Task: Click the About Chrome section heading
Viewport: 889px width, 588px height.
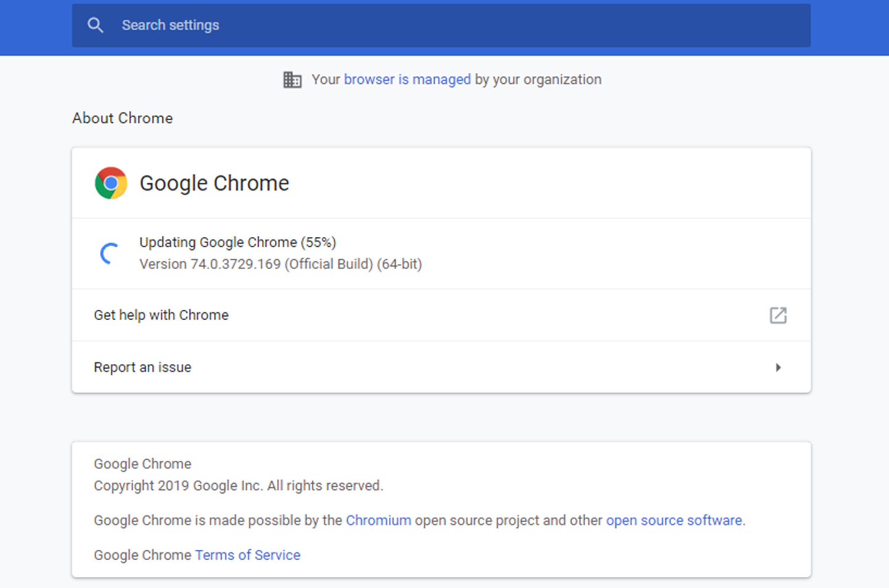Action: coord(122,118)
